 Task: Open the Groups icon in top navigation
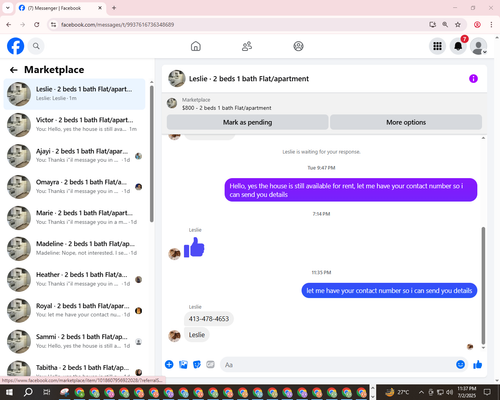click(298, 46)
